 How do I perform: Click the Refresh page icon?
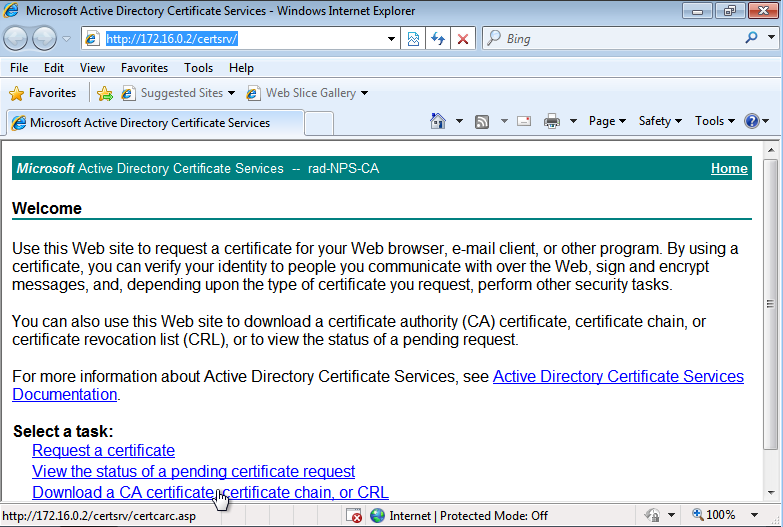click(438, 39)
